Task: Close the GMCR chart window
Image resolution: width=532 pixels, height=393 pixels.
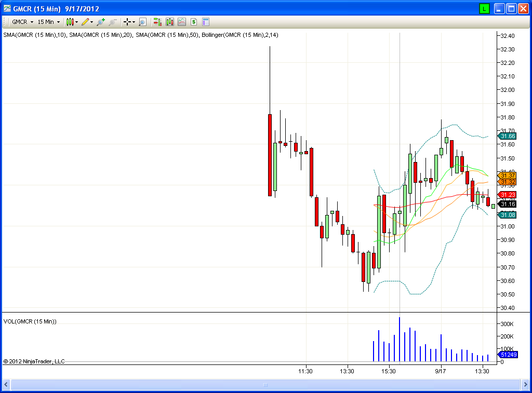Action: tap(523, 9)
